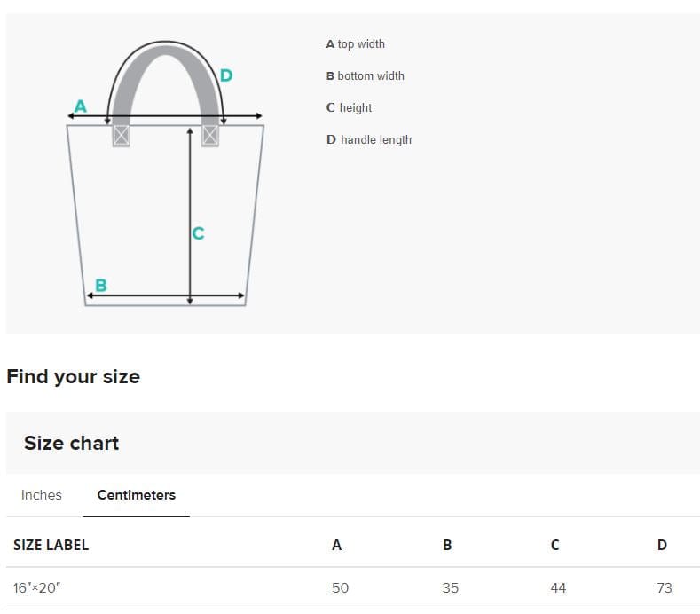Click the "B bottom width" legend entry
The image size is (700, 614).
[x=365, y=75]
